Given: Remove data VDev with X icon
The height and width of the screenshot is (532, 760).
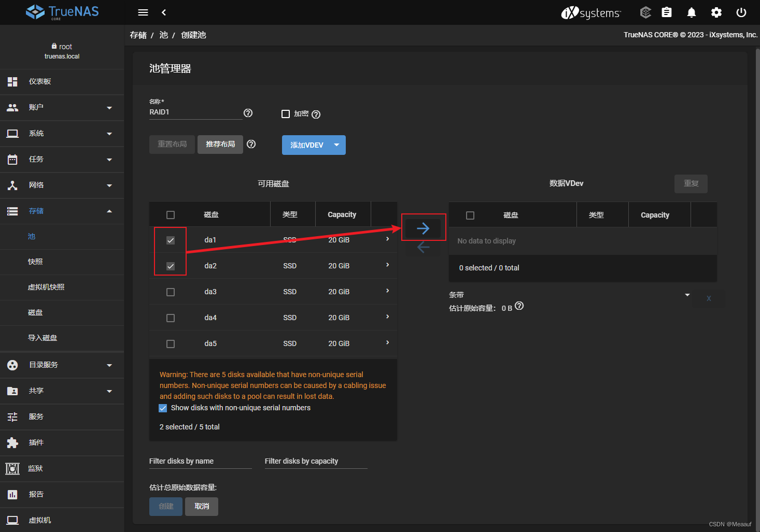Looking at the screenshot, I should [x=709, y=298].
